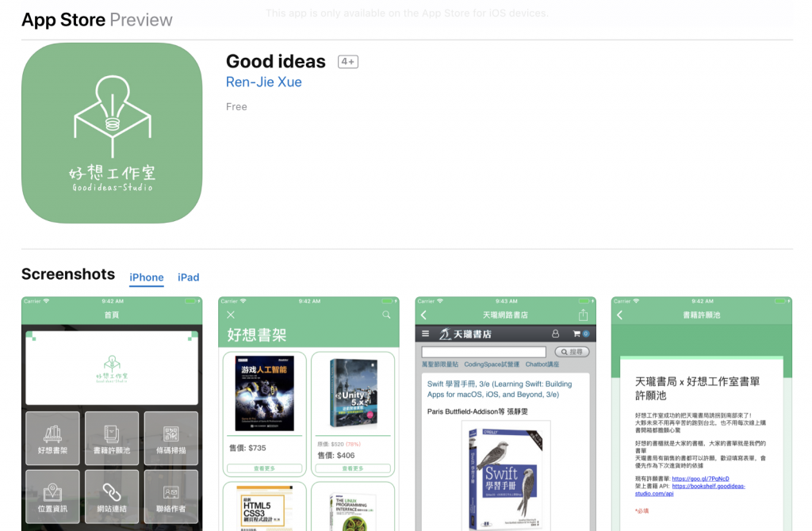Click the Good ideas green app icon
Screen dimensions: 812x531
(112, 133)
